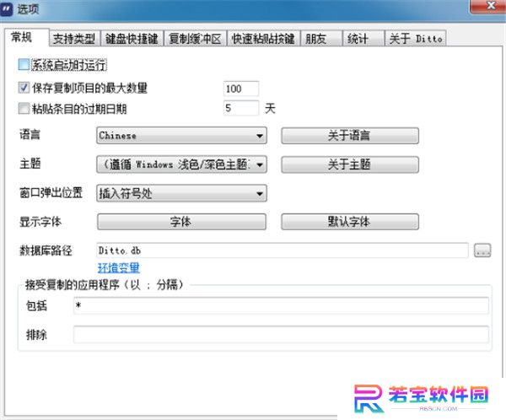This screenshot has width=506, height=420.
Task: Focus the expiry days field showing 5
Action: coord(240,108)
